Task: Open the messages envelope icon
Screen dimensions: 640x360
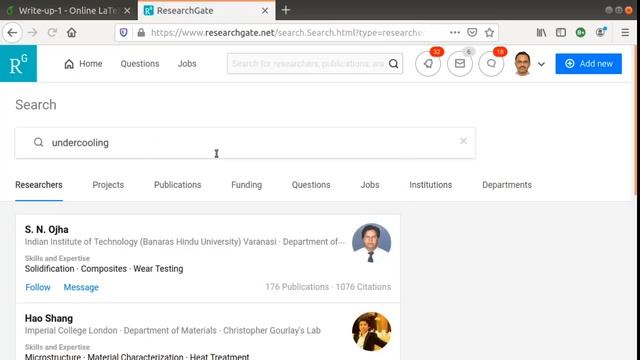Action: pos(460,64)
